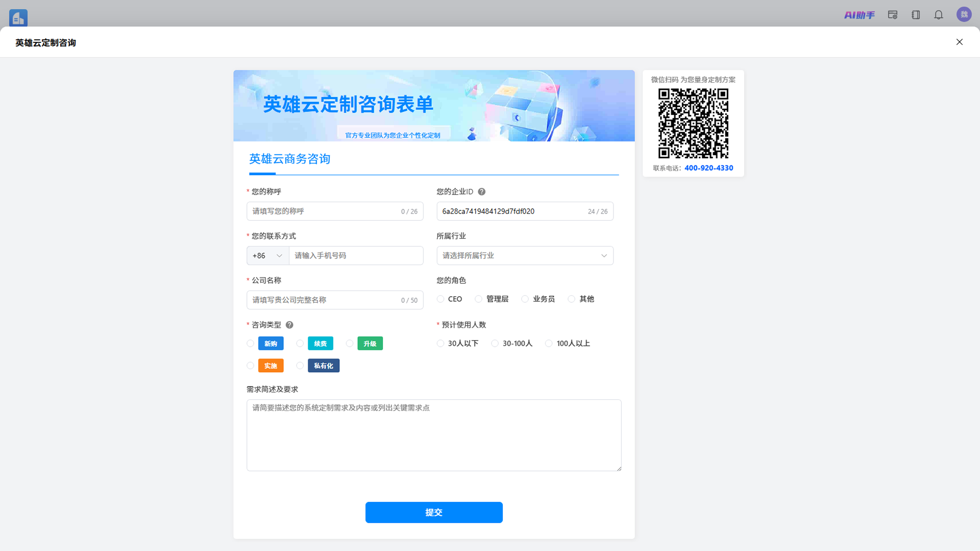Open the notifications bell
This screenshot has height=551, width=980.
click(x=939, y=15)
